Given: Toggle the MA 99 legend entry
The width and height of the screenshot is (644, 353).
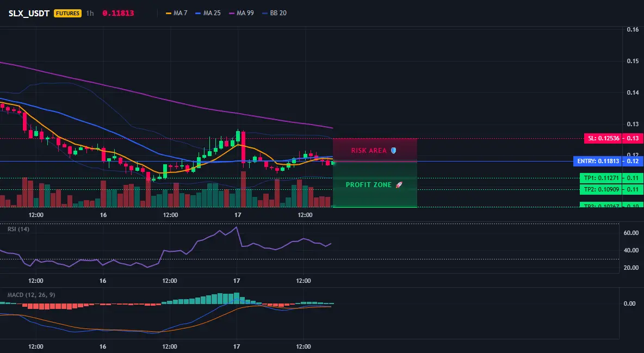Looking at the screenshot, I should 242,13.
